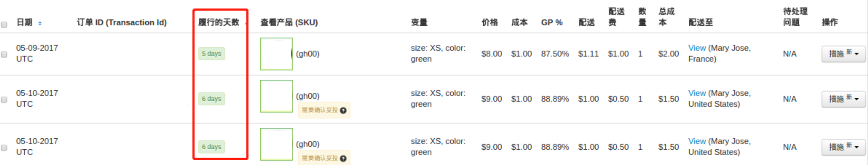Image resolution: width=868 pixels, height=165 pixels.
Task: Open the product thumbnail for the 05-09-2017 order
Action: [276, 54]
